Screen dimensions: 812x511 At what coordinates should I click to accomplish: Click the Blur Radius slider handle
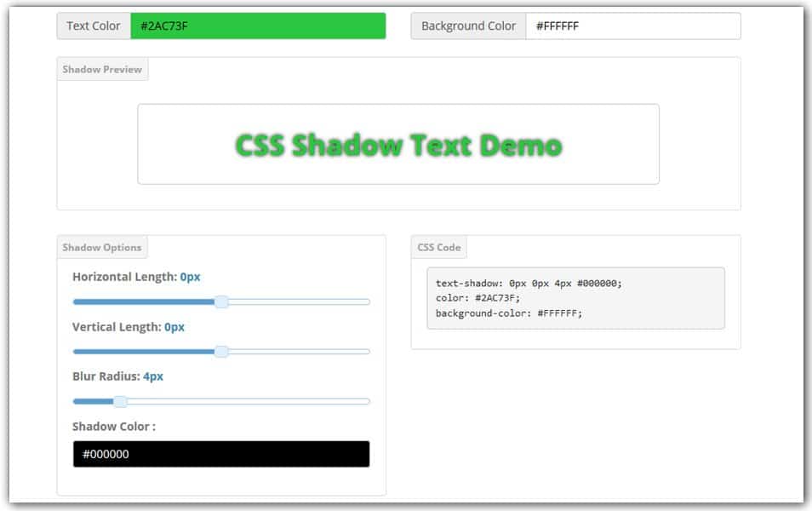122,400
